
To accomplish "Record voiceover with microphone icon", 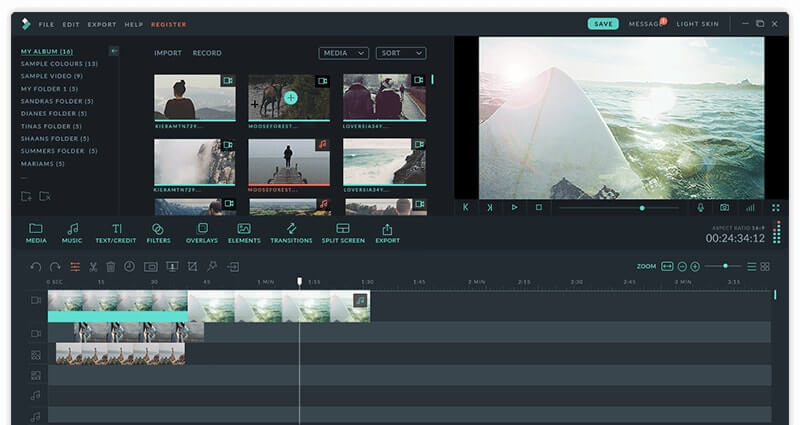I will coord(701,208).
